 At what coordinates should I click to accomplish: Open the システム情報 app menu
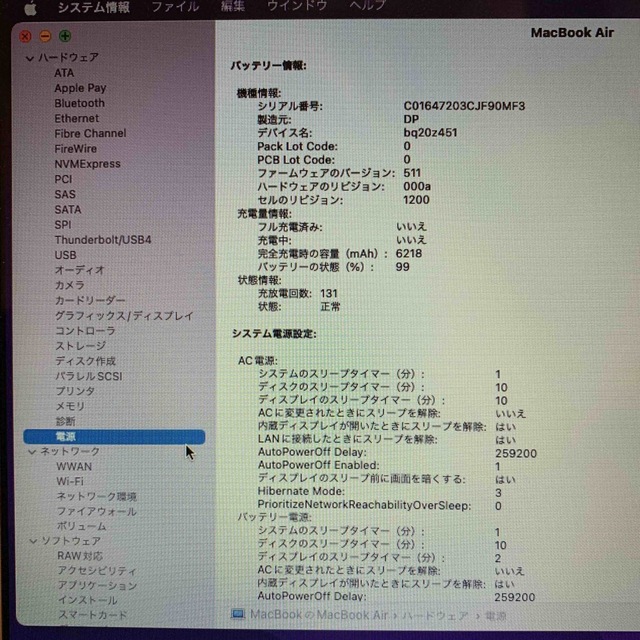coord(94,7)
